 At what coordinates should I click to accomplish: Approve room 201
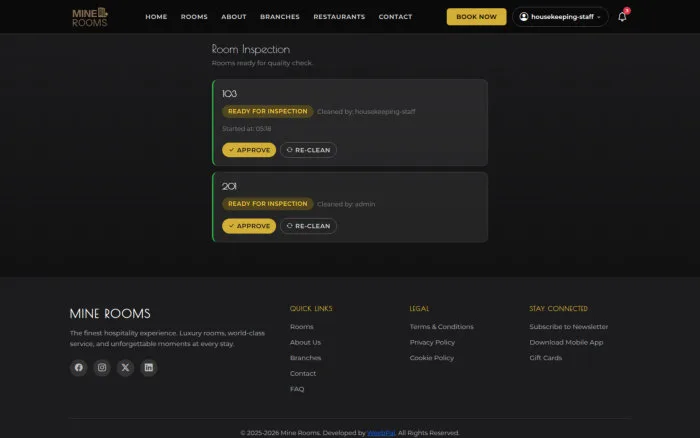[249, 226]
